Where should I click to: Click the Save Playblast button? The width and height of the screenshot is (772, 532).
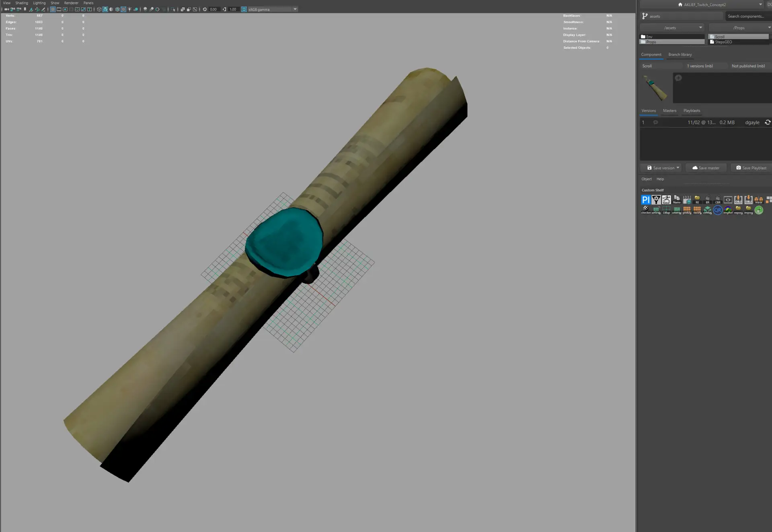point(751,168)
